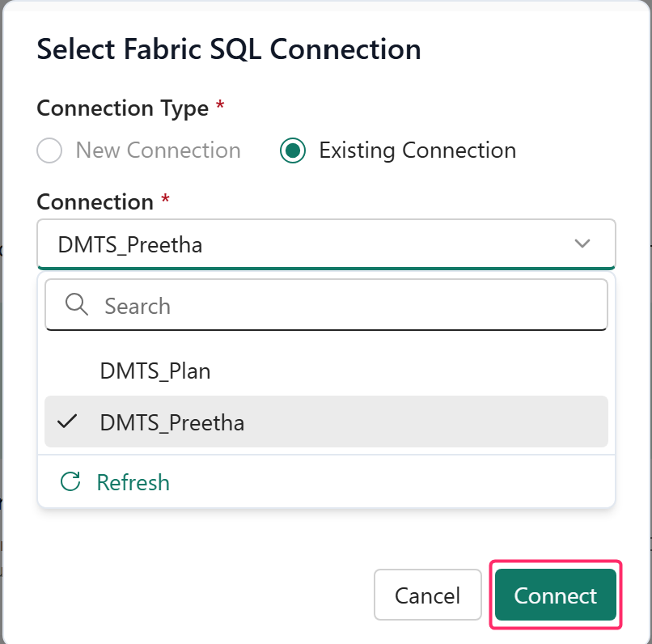652x644 pixels.
Task: Click the magnifying glass search icon
Action: coord(77,305)
